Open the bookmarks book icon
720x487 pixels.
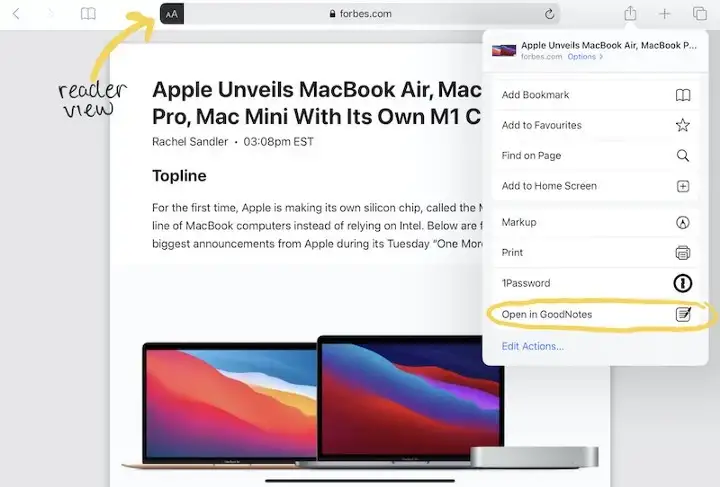(88, 14)
